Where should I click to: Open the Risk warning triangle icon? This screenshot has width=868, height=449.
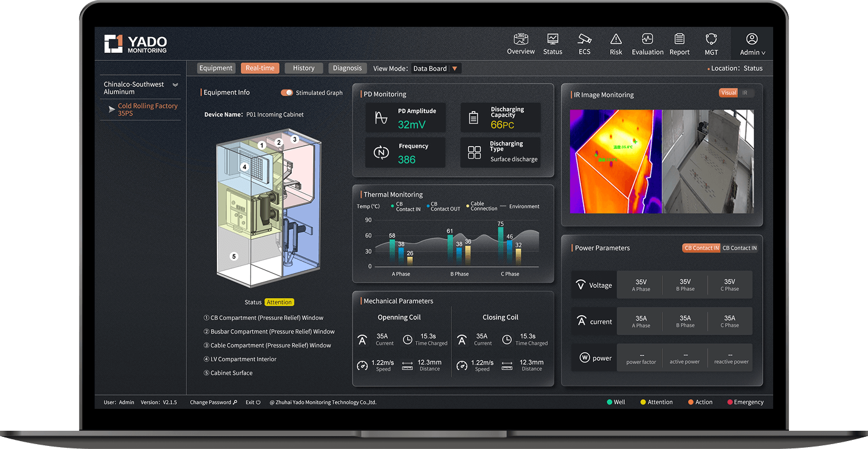[616, 40]
